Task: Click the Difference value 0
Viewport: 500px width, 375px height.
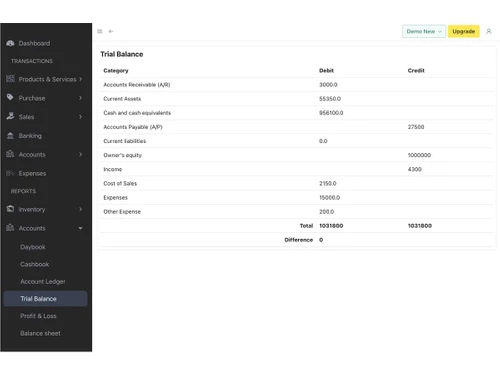Action: point(321,240)
